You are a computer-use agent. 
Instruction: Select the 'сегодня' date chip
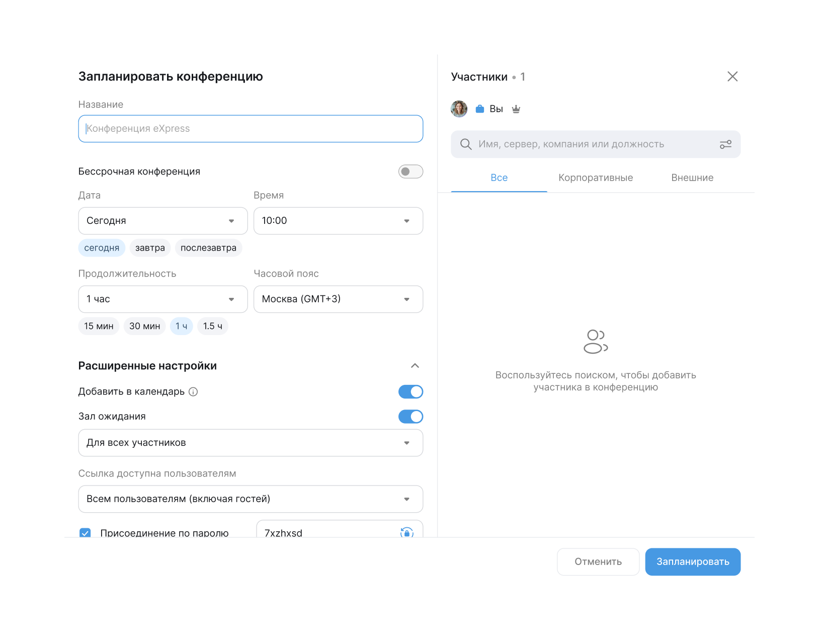102,248
